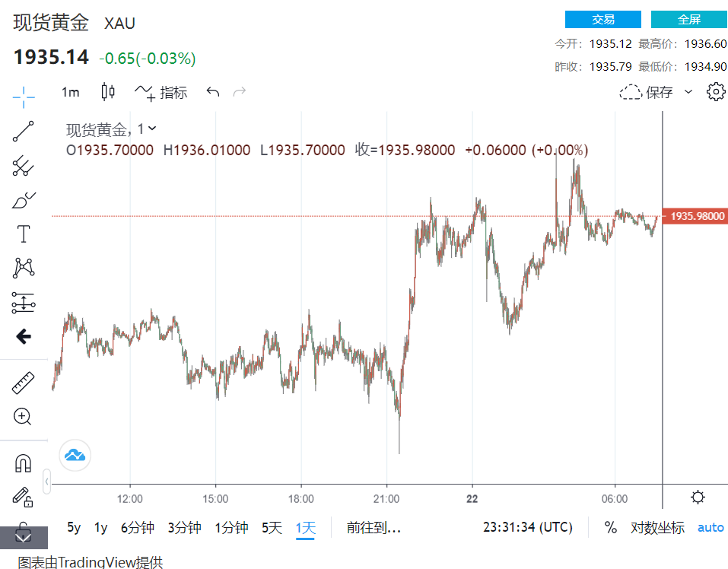This screenshot has width=728, height=569.
Task: Open the chart pattern tool
Action: pos(24,268)
